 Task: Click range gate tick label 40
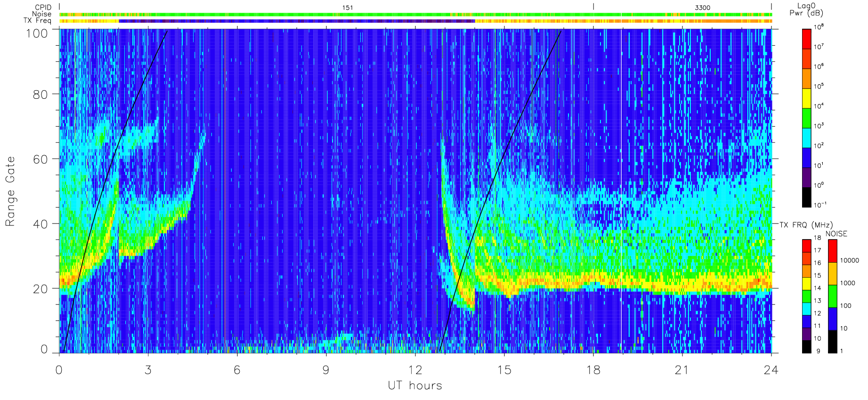[x=40, y=224]
